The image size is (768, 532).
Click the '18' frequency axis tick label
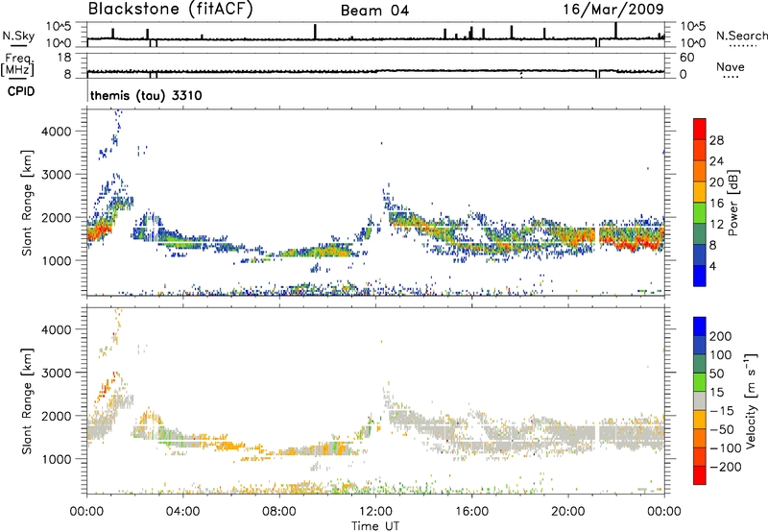[63, 58]
